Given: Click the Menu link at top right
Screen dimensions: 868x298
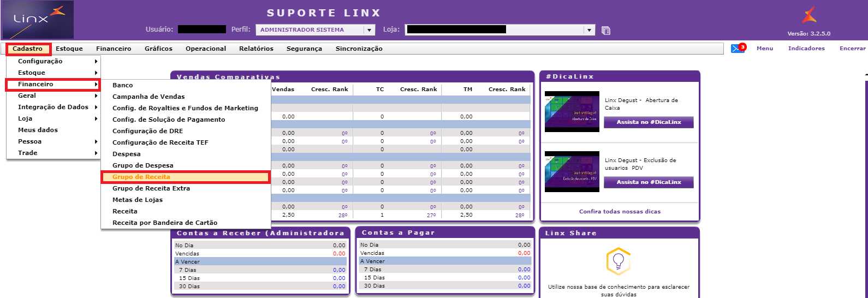Looking at the screenshot, I should (765, 49).
